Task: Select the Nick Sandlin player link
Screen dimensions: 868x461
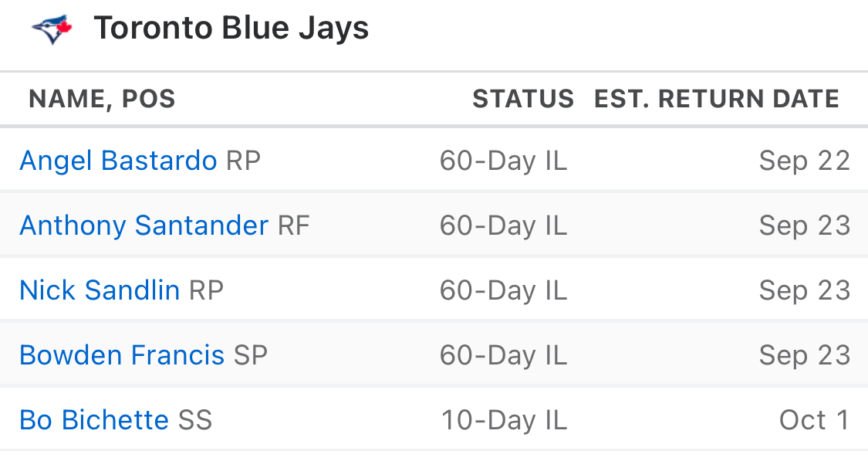Action: 100,290
